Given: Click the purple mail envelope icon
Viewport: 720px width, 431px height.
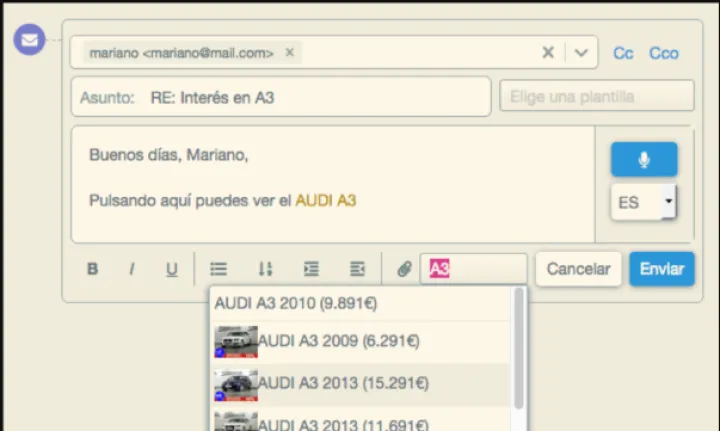Looking at the screenshot, I should pyautogui.click(x=29, y=40).
